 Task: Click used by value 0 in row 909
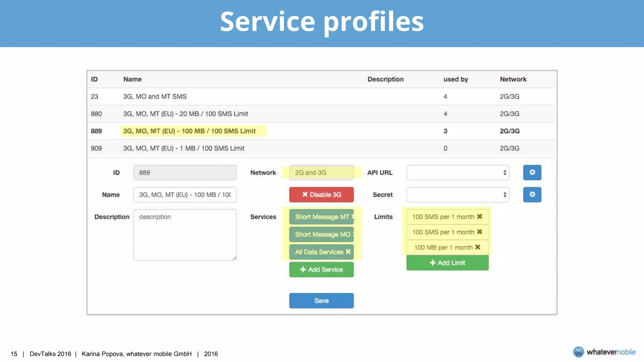click(445, 148)
